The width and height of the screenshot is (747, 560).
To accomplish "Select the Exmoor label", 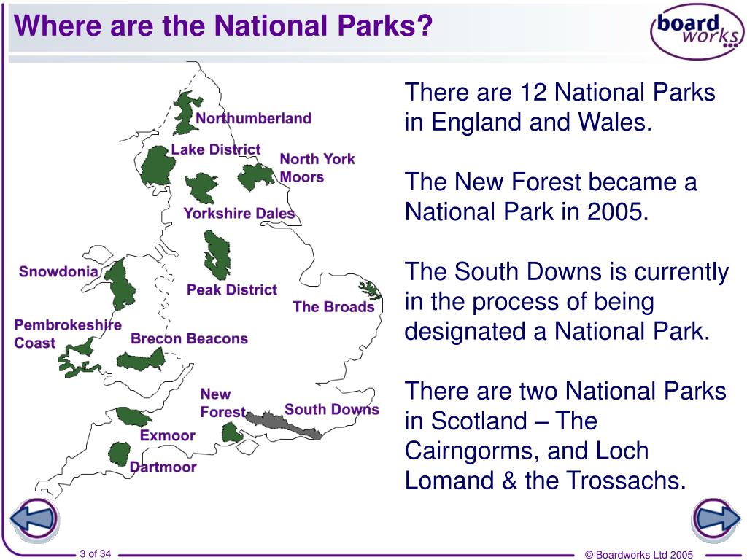I will point(167,435).
